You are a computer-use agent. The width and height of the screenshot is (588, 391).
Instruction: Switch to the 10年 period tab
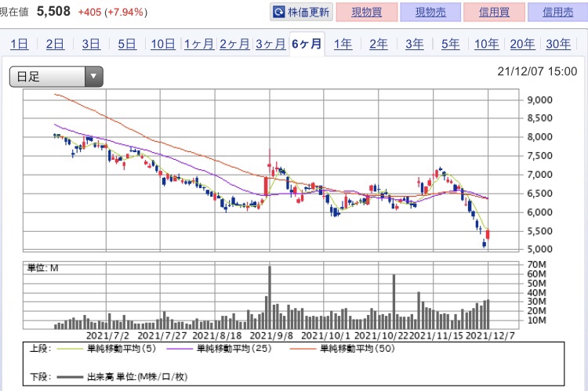[x=486, y=44]
